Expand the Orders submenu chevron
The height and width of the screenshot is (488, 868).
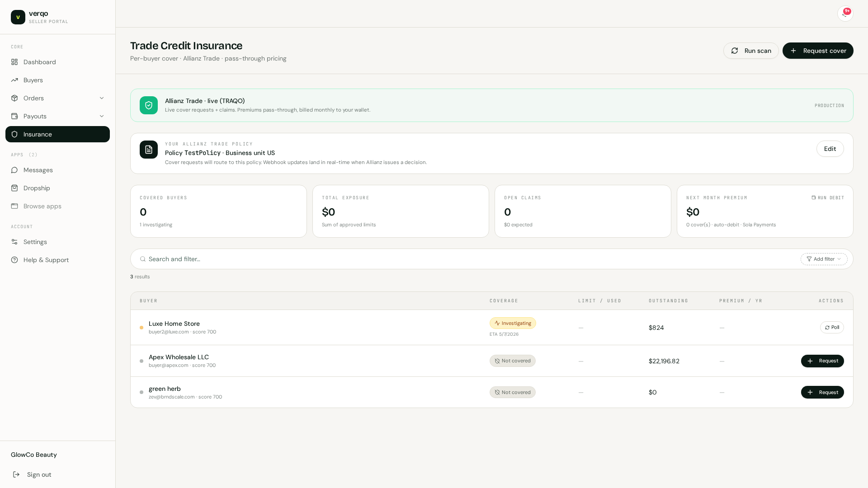point(102,98)
